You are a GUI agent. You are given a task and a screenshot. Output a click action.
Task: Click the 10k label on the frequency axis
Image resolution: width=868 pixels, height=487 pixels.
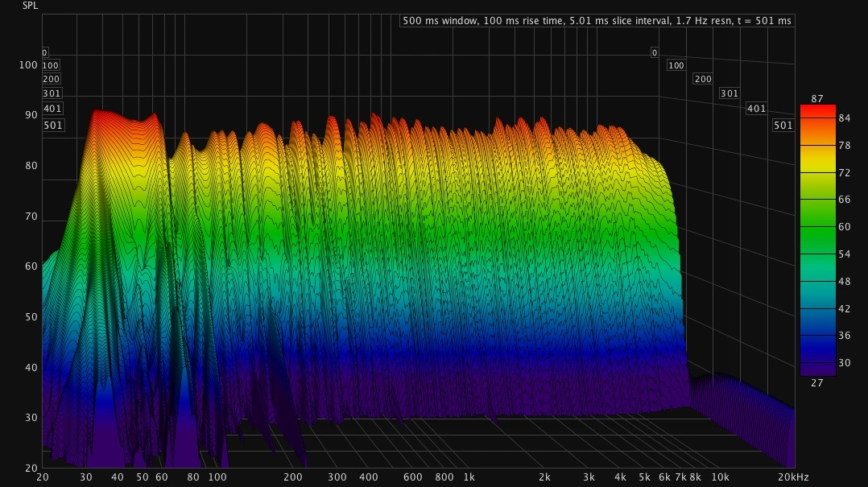pyautogui.click(x=720, y=477)
